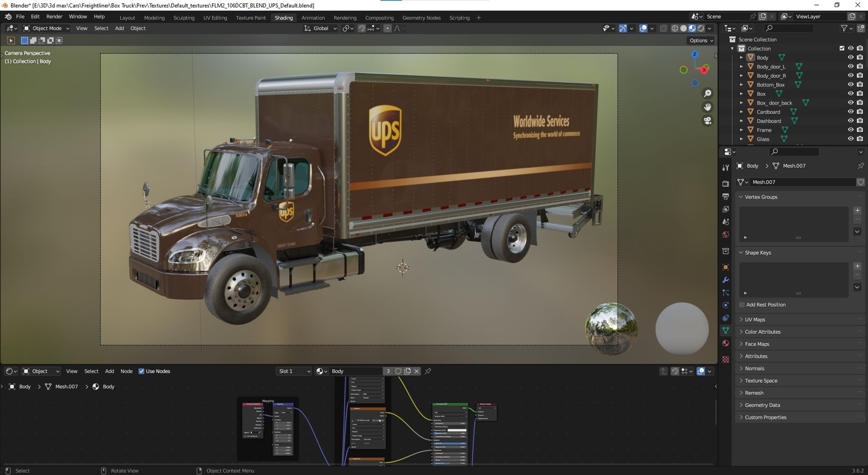868x475 pixels.
Task: Toggle X-ray mode in viewport
Action: point(663,28)
